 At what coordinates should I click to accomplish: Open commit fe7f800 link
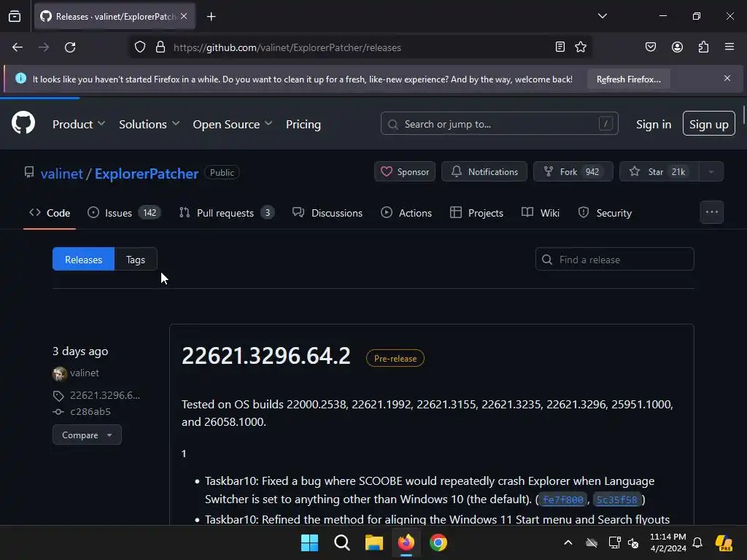click(562, 499)
